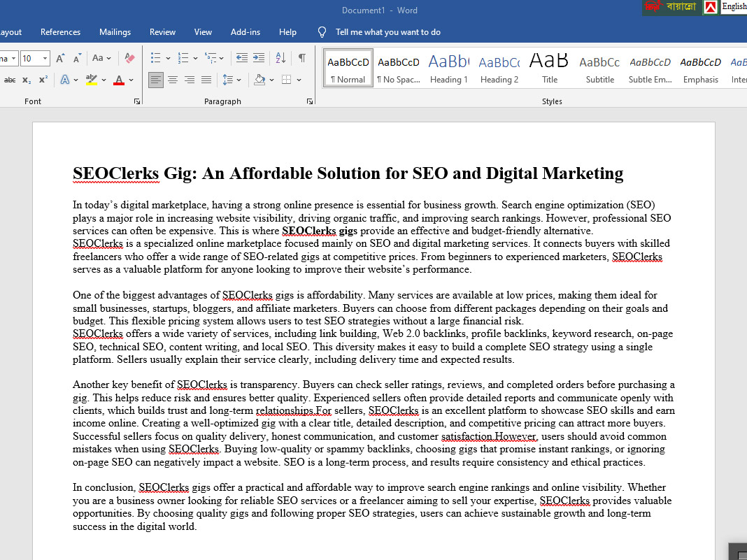The image size is (747, 560).
Task: Toggle Center paragraph alignment
Action: pyautogui.click(x=172, y=79)
